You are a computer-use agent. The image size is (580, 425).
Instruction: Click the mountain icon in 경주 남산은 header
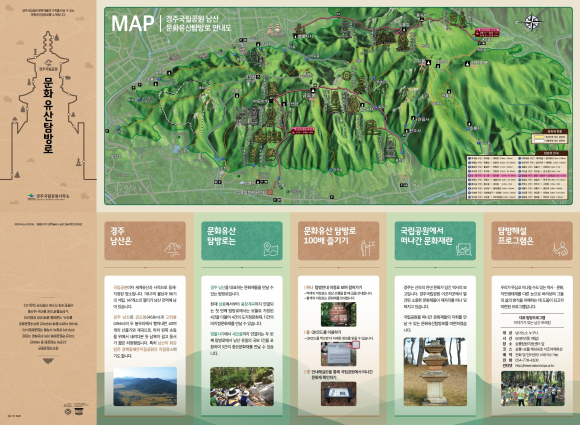click(x=172, y=249)
